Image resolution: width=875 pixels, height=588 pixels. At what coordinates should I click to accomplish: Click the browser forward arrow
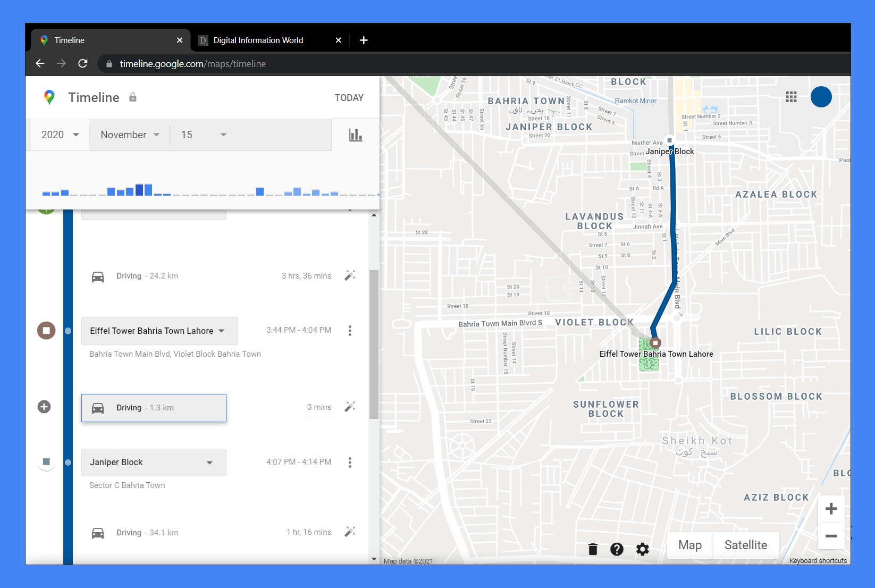pyautogui.click(x=61, y=63)
